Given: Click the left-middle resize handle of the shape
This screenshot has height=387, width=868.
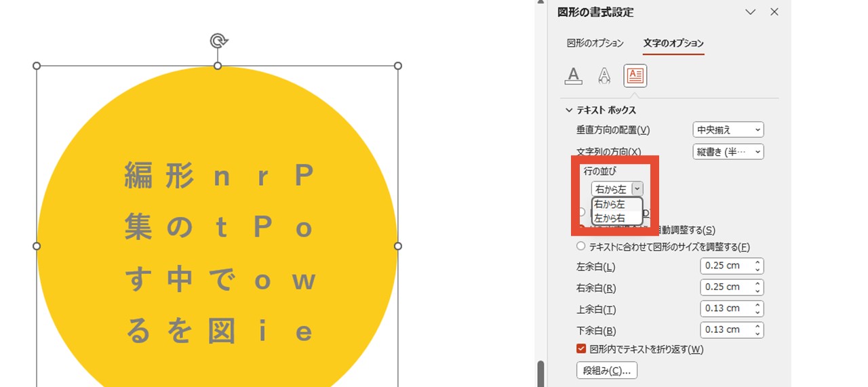Looking at the screenshot, I should 37,246.
